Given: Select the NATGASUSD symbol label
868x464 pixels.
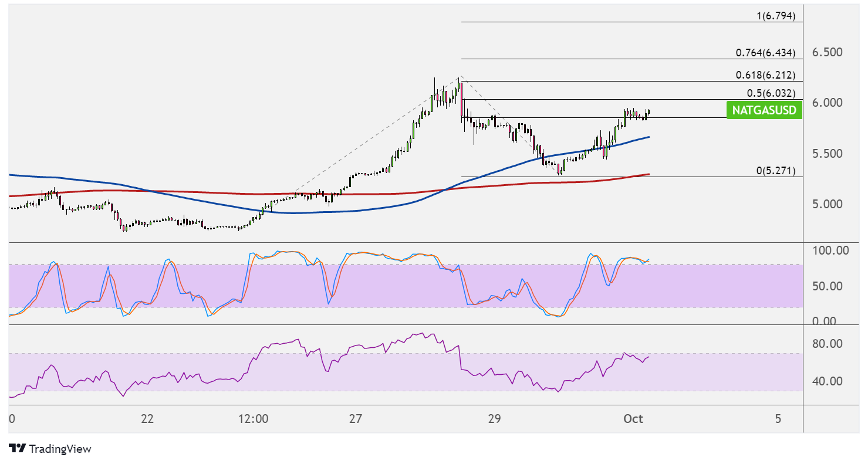Looking at the screenshot, I should (x=764, y=110).
